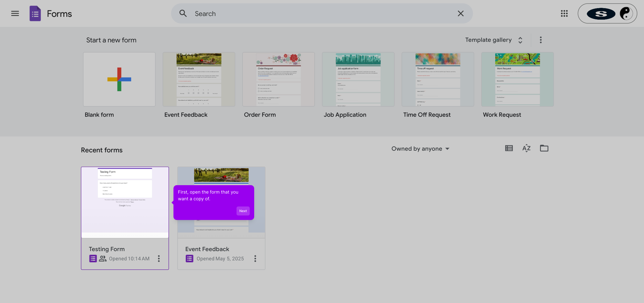Open the Owned by anyone dropdown
The width and height of the screenshot is (644, 303).
pyautogui.click(x=420, y=149)
